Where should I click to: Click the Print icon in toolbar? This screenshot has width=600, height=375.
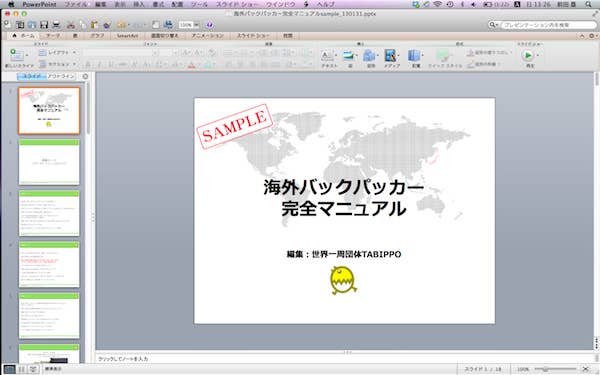(x=56, y=25)
